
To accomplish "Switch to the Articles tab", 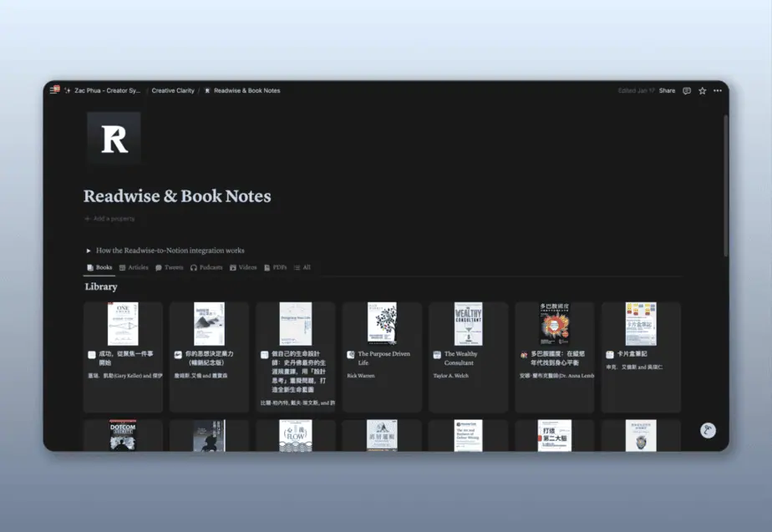I will click(134, 268).
